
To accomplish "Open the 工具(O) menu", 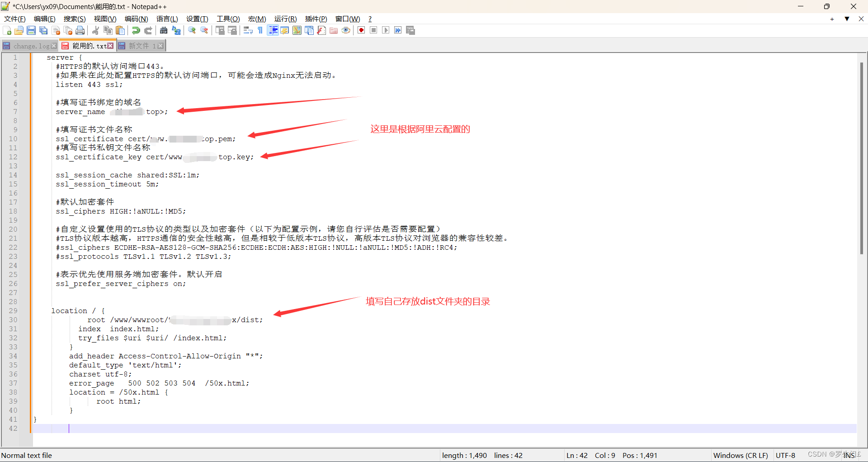I will [x=228, y=19].
